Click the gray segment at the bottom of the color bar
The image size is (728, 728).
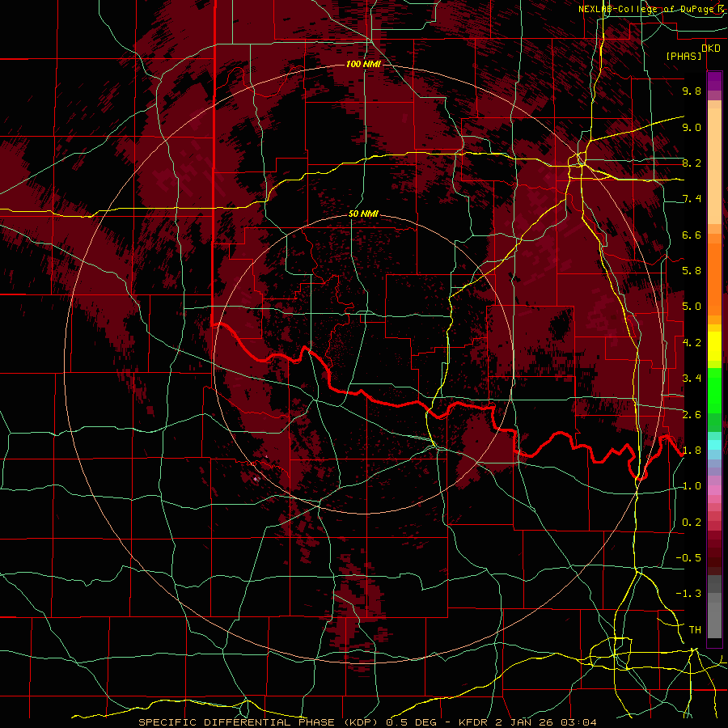click(x=714, y=617)
